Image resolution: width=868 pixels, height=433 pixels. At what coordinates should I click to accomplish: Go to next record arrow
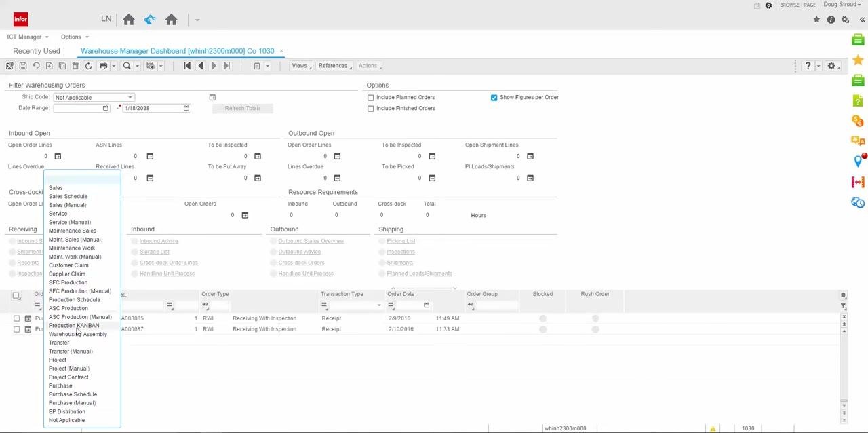(214, 66)
